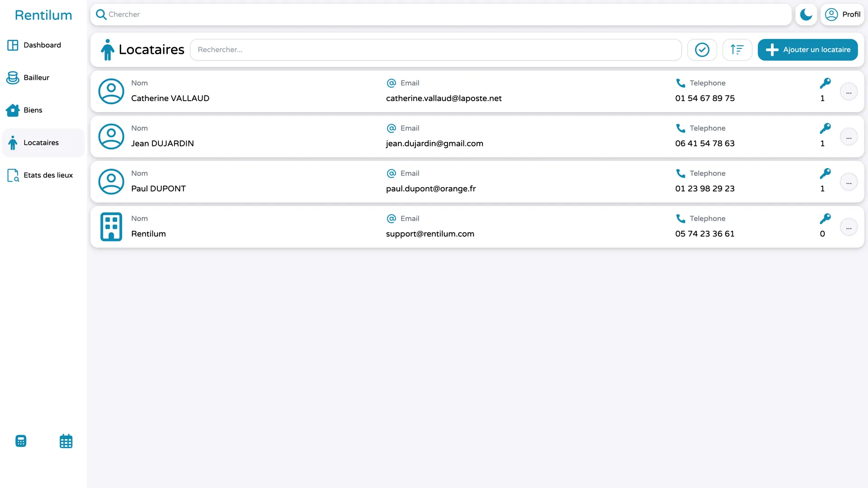
Task: Click email paul.dupont@orange.fr
Action: click(431, 189)
